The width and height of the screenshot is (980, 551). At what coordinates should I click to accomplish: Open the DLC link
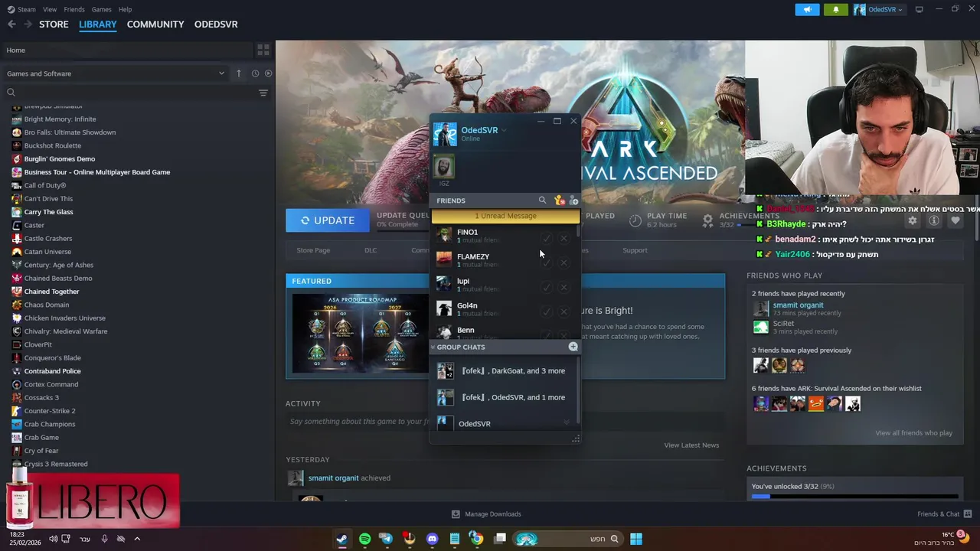371,250
